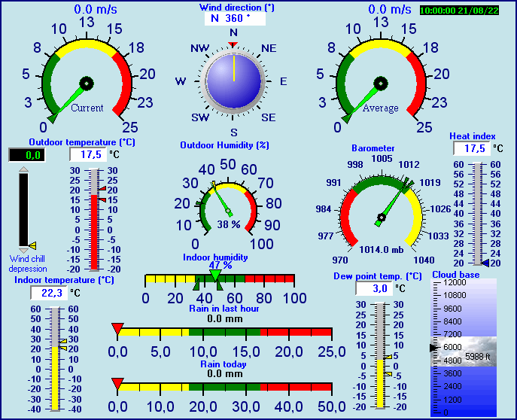This screenshot has height=420, width=517.
Task: Click the wind direction compass ball
Action: pyautogui.click(x=233, y=81)
